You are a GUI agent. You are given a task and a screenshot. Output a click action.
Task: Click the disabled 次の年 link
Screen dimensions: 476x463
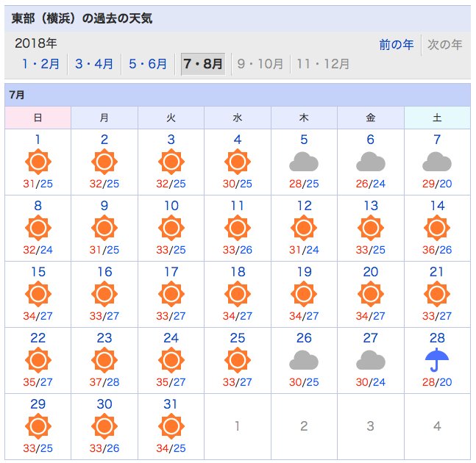(x=444, y=45)
